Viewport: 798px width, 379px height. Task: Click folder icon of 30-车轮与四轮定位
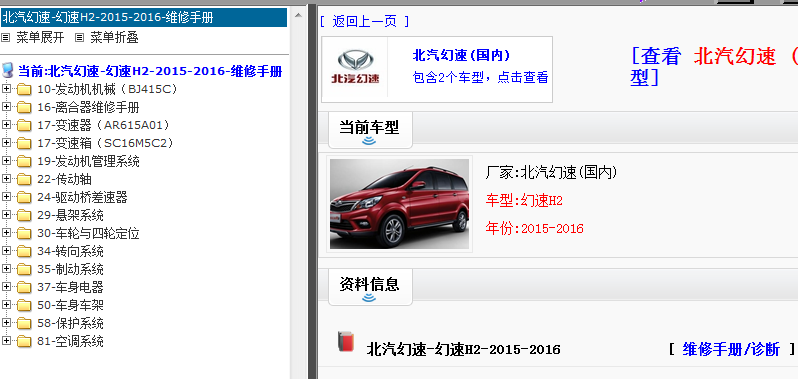pos(24,234)
